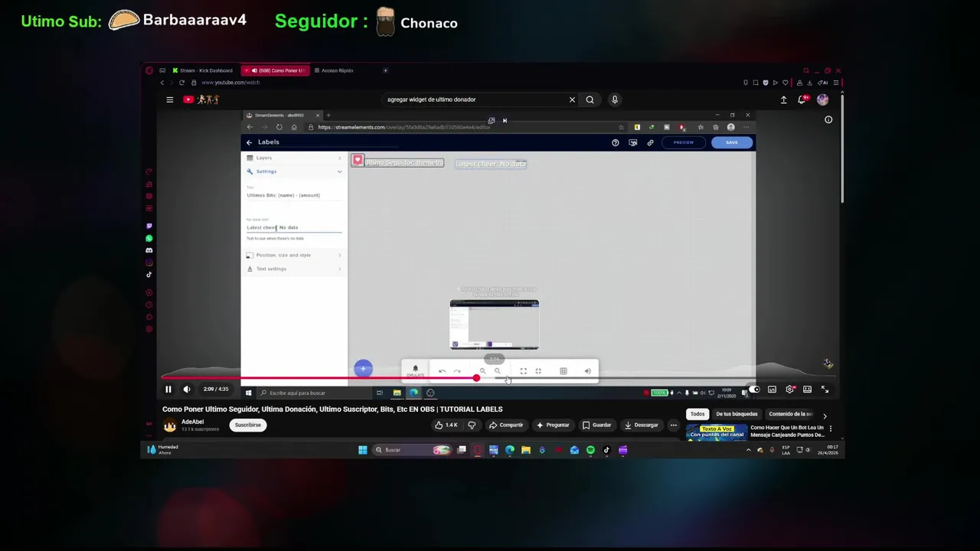Image resolution: width=980 pixels, height=551 pixels.
Task: Select the Como Poner YouTube browser tab
Action: pyautogui.click(x=276, y=70)
